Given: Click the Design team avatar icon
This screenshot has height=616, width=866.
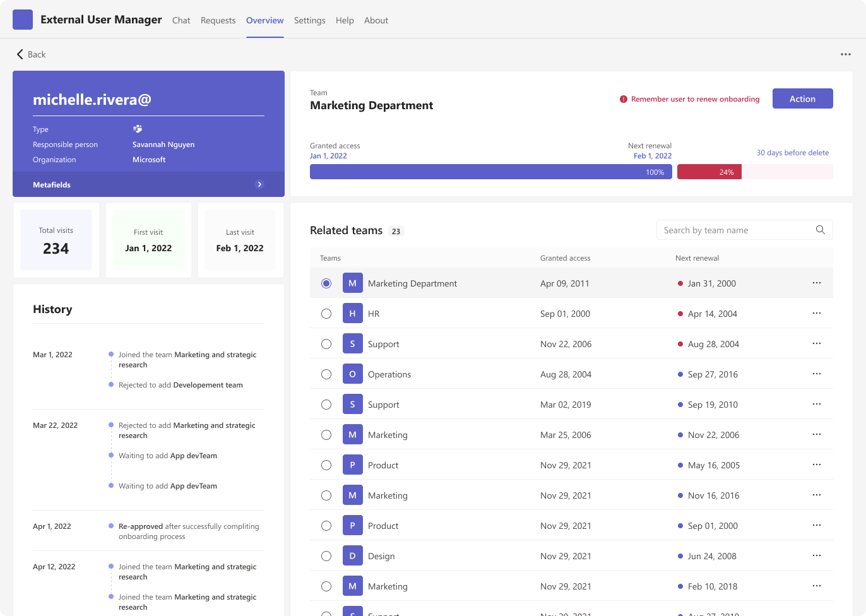Looking at the screenshot, I should pyautogui.click(x=352, y=555).
